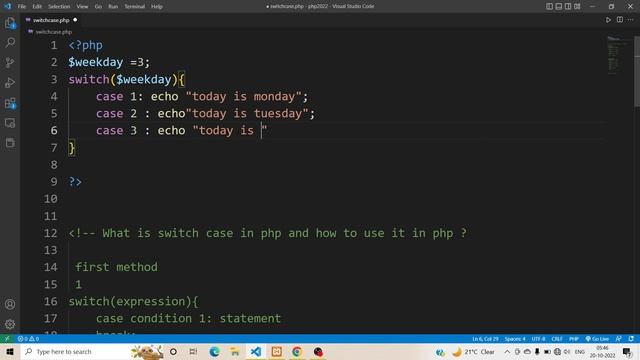
Task: Open the Go menu
Action: [x=98, y=7]
